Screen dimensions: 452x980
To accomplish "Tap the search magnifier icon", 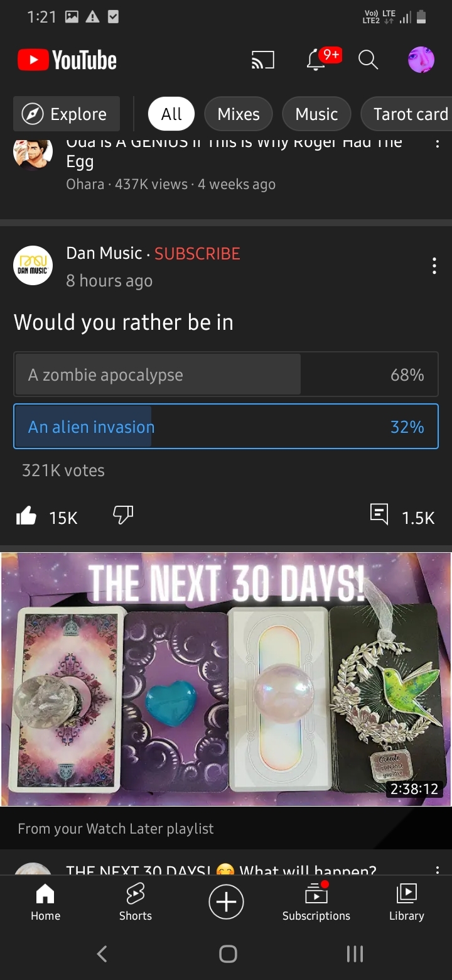I will click(x=368, y=60).
